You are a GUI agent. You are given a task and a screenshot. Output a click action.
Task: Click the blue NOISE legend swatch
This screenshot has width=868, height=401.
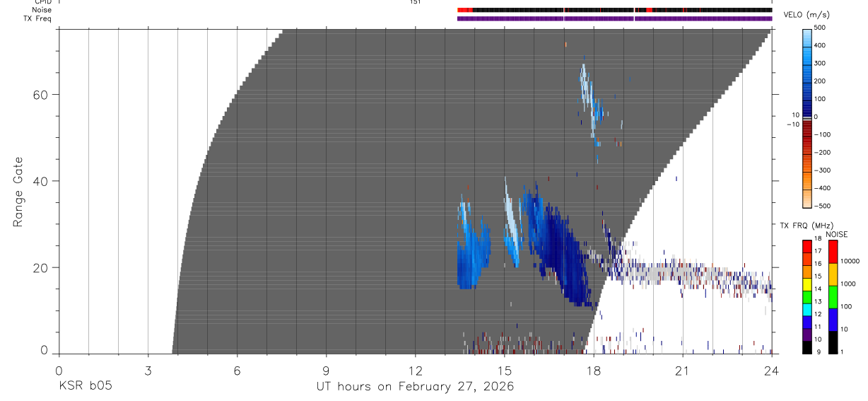(x=833, y=319)
